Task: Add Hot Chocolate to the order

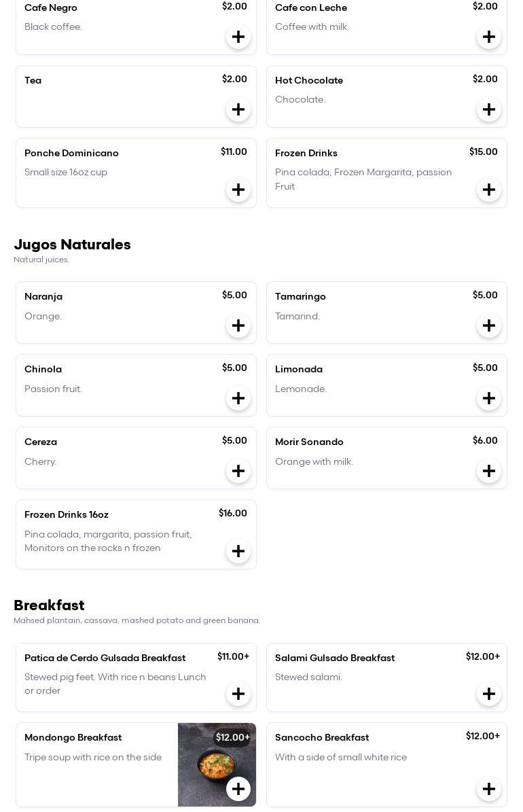Action: 489,109
